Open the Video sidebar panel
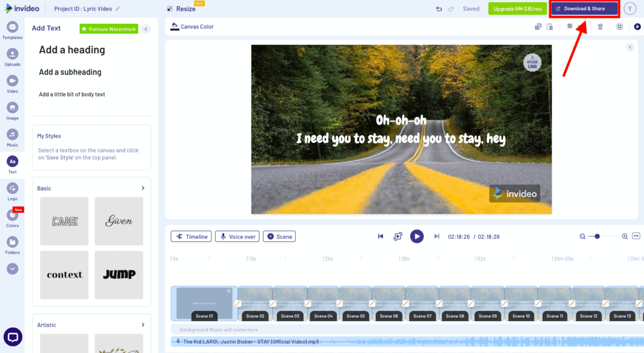Screen dimensions: 644x353 click(12, 84)
